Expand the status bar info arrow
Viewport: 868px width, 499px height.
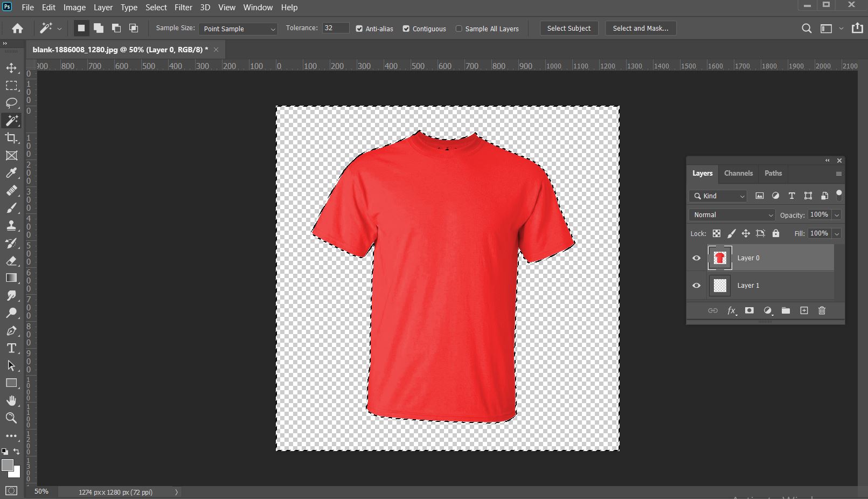[x=176, y=492]
